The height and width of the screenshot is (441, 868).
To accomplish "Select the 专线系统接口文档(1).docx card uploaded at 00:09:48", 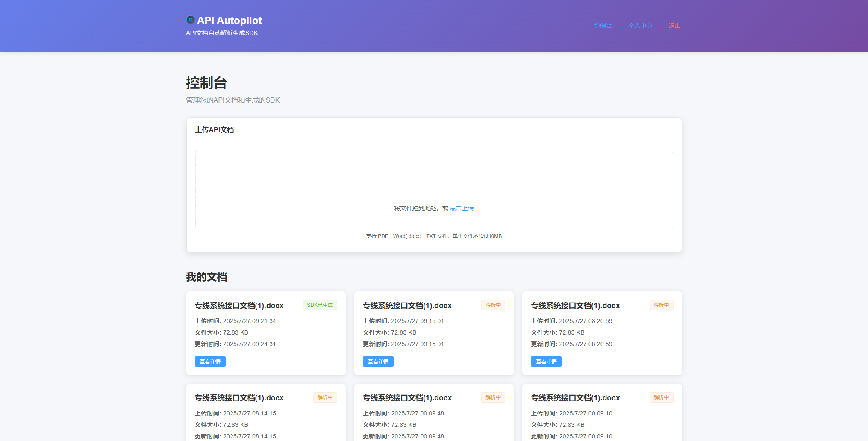I will (407, 397).
